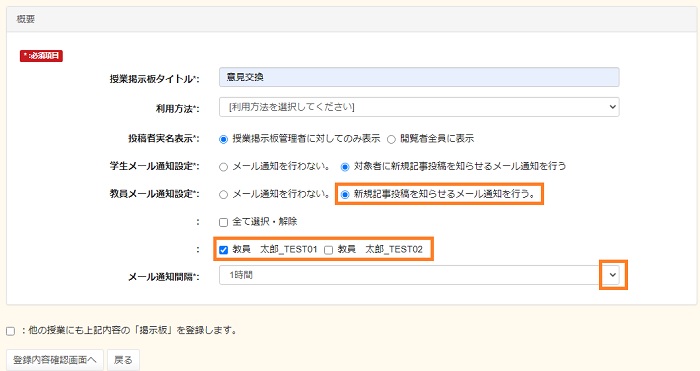Toggle the 全て選択・解除 checkbox

coord(223,222)
